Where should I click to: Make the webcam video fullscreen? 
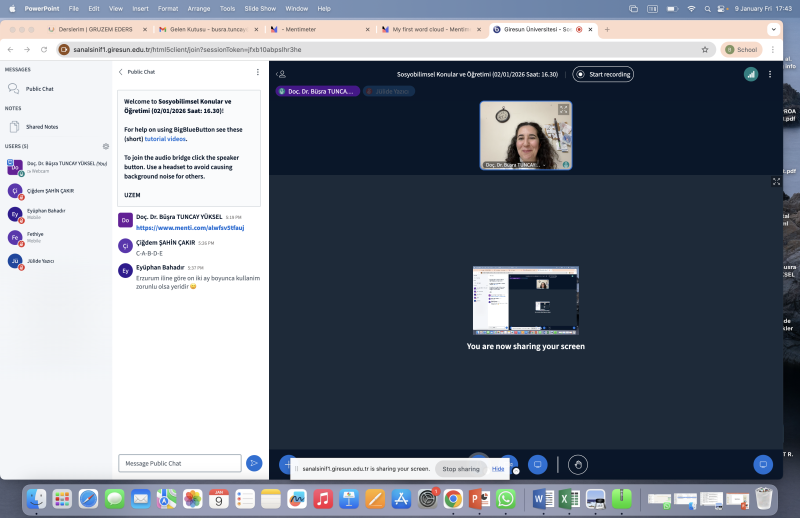pyautogui.click(x=563, y=110)
